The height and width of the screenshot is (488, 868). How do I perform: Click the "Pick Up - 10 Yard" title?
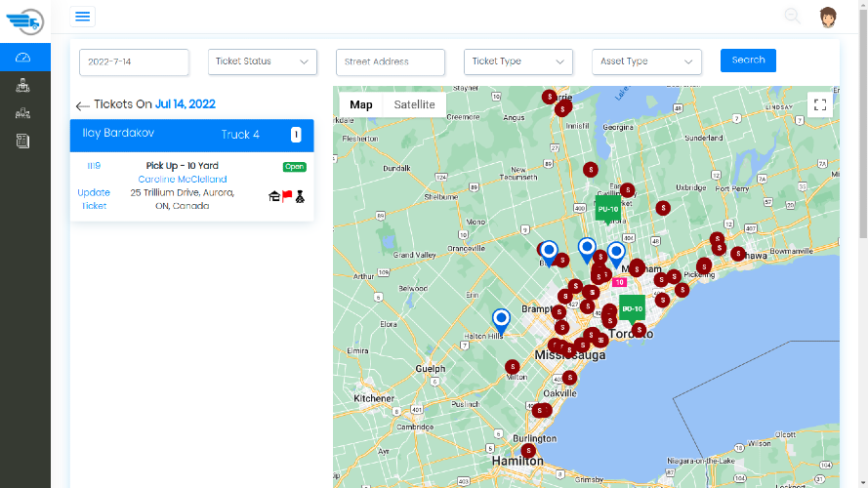tap(183, 166)
